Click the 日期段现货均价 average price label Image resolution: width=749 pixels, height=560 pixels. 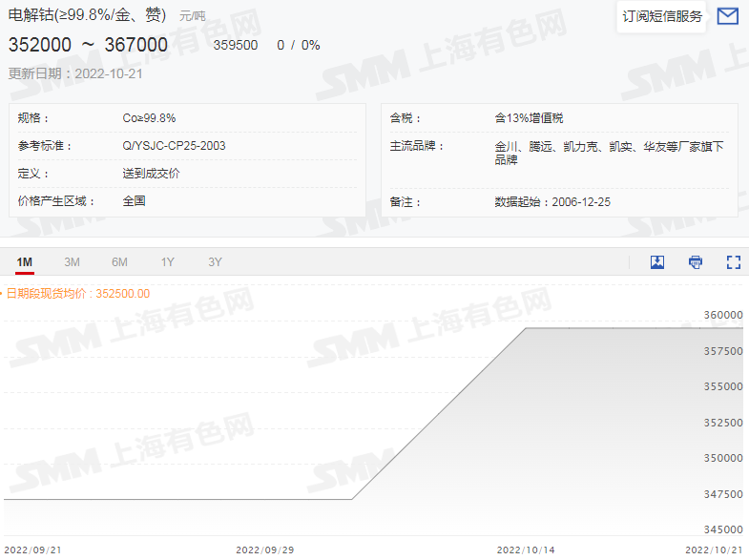point(78,294)
